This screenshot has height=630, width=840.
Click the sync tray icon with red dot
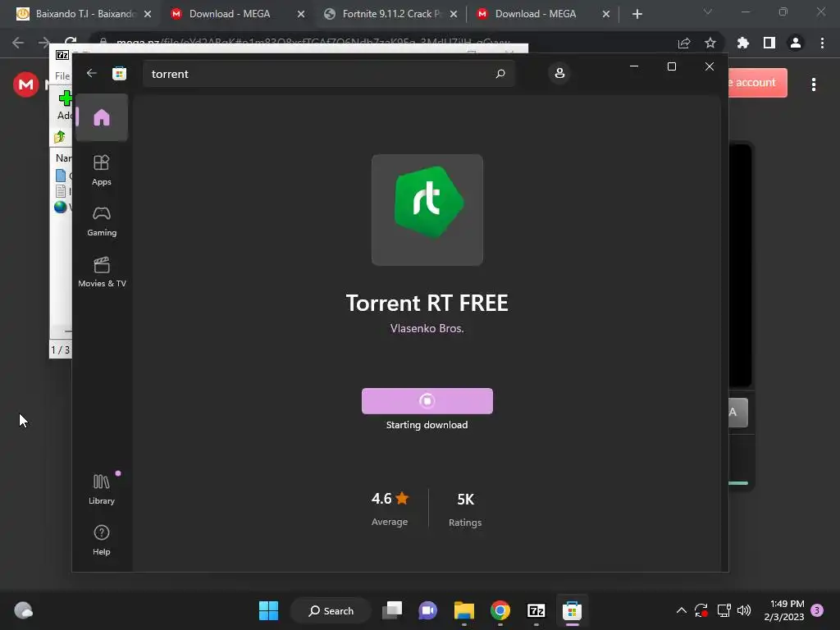click(x=701, y=610)
